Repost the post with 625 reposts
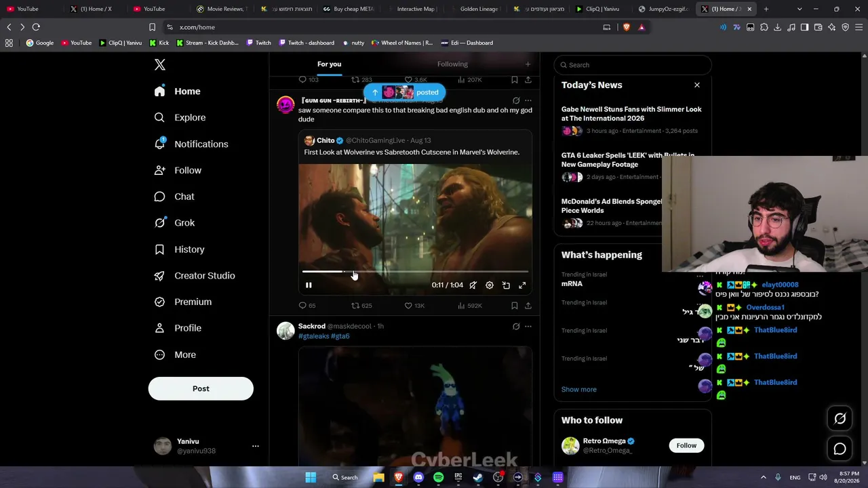 tap(361, 306)
